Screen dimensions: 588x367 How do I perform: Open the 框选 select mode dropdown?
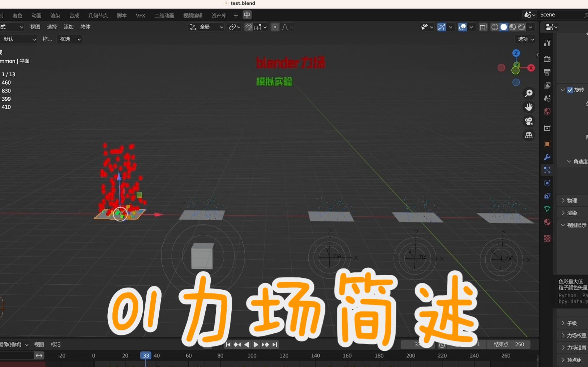pos(69,39)
